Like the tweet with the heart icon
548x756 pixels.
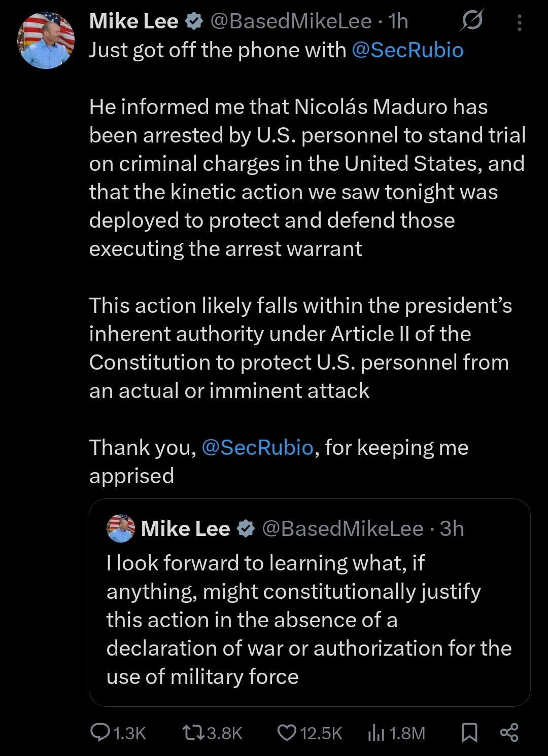(287, 733)
